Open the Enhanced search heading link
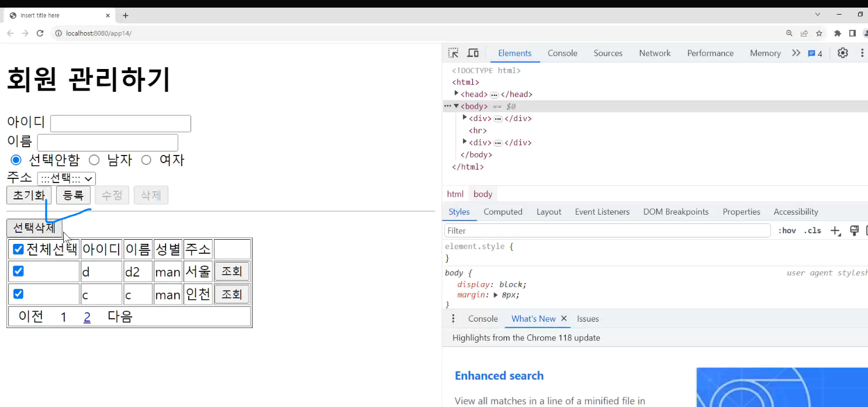Image resolution: width=868 pixels, height=407 pixels. pyautogui.click(x=499, y=376)
